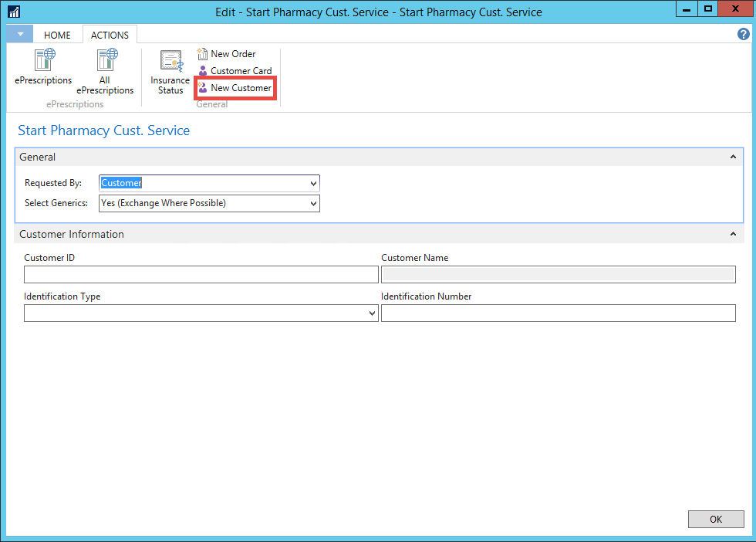This screenshot has width=756, height=542.
Task: Create a New Order from ribbon
Action: tap(232, 54)
